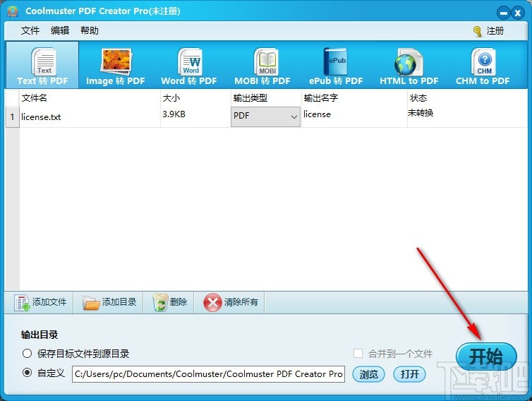Click the row number 1 header
The width and height of the screenshot is (532, 401).
(12, 116)
